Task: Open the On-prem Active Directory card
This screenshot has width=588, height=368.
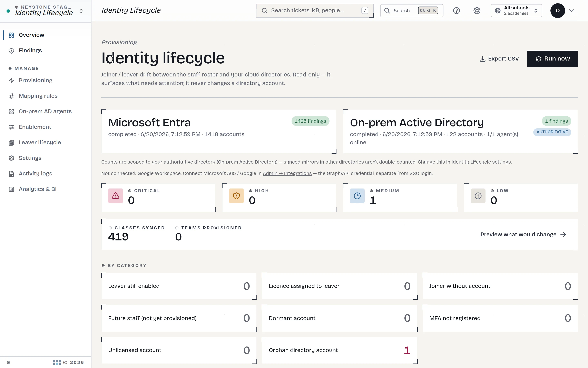Action: point(460,131)
